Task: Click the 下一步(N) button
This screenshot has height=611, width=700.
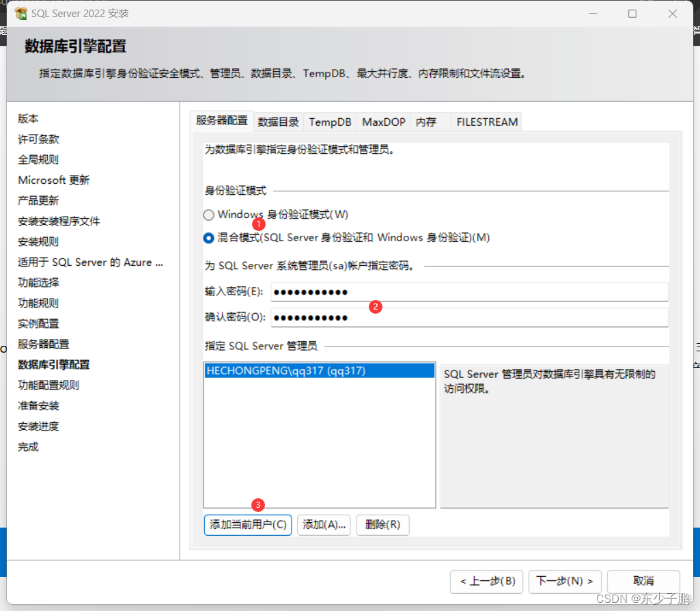Action: click(565, 582)
